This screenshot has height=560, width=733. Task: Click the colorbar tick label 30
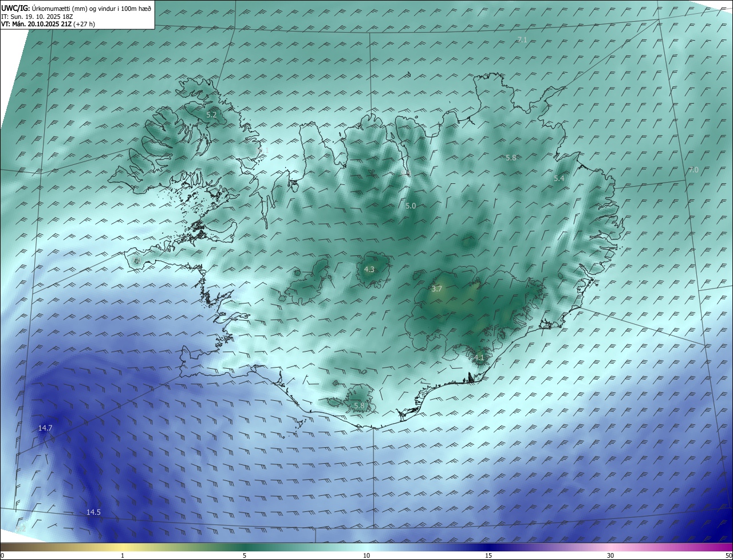610,555
